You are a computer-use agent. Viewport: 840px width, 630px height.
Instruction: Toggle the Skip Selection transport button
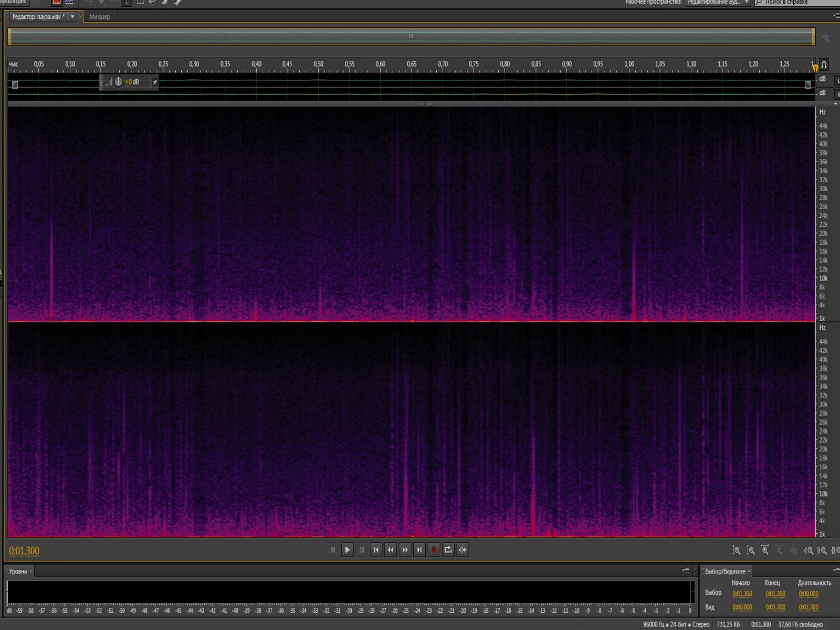[x=463, y=550]
